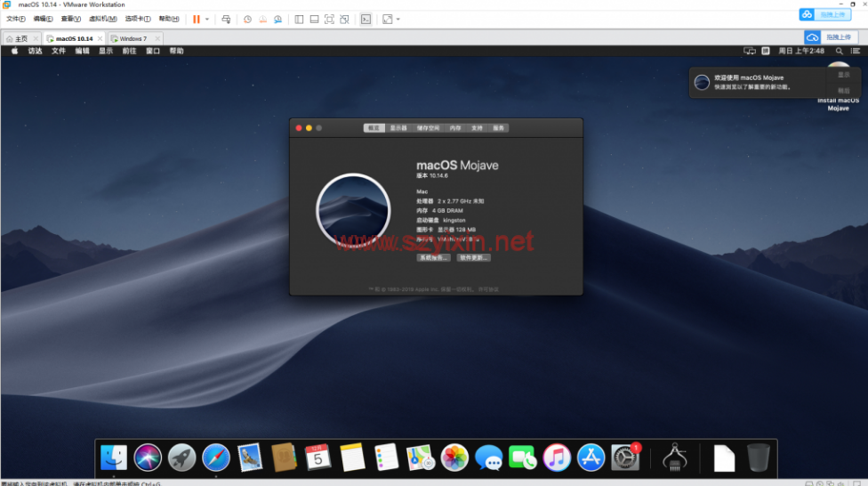Click the lower 拖拽上传 cloud upload button

pos(831,37)
